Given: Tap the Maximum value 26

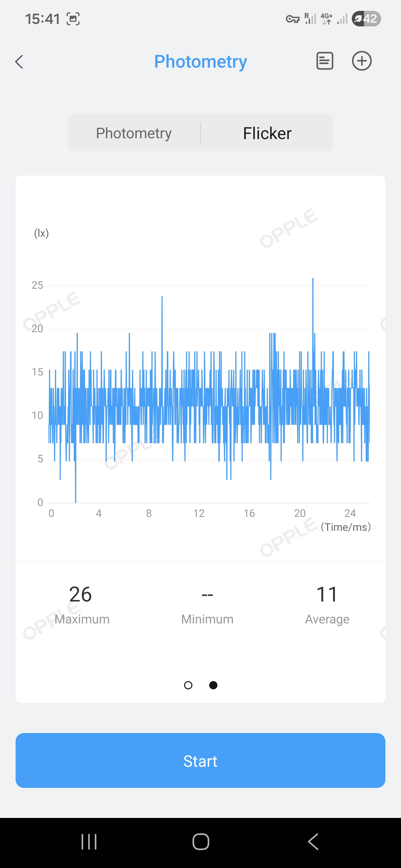Looking at the screenshot, I should (80, 594).
